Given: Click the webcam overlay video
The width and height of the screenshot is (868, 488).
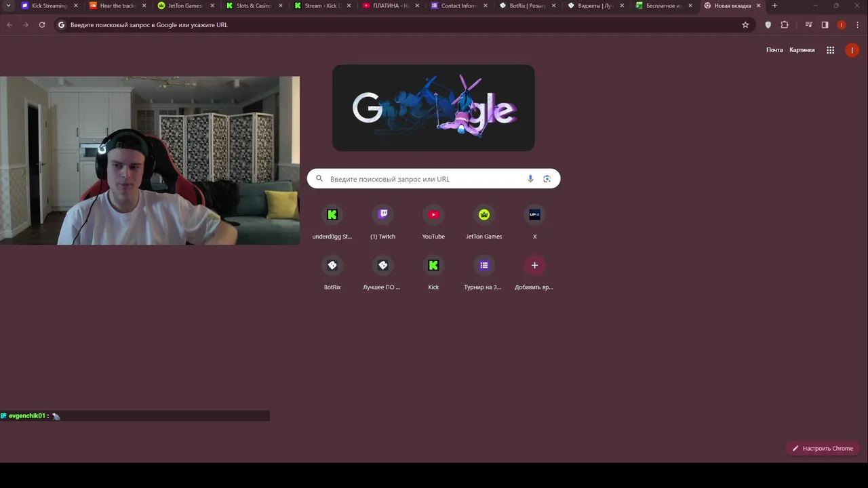Looking at the screenshot, I should point(150,160).
